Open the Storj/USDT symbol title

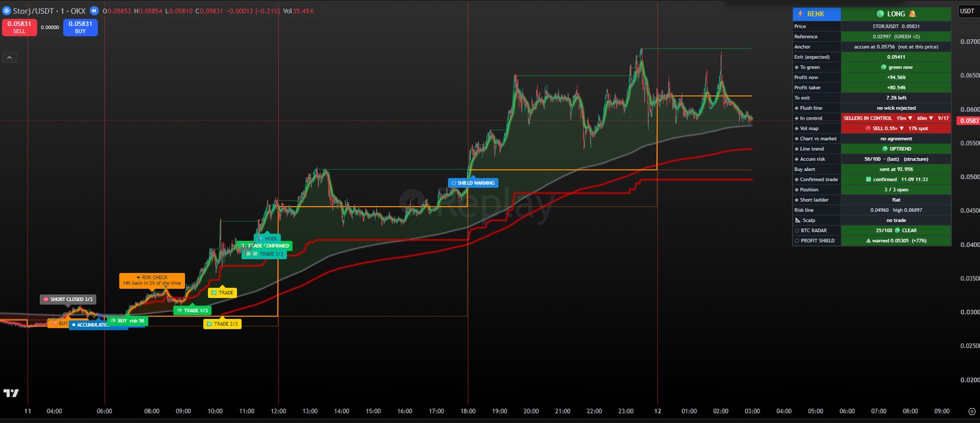49,11
